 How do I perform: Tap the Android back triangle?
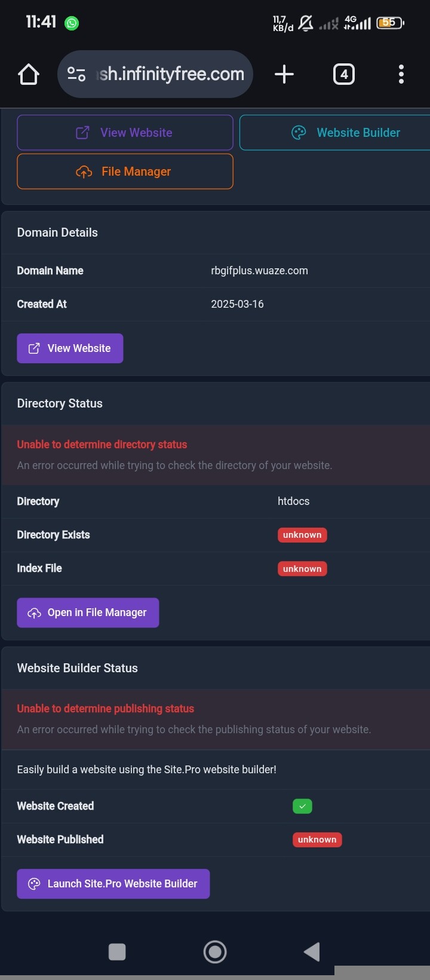click(312, 952)
